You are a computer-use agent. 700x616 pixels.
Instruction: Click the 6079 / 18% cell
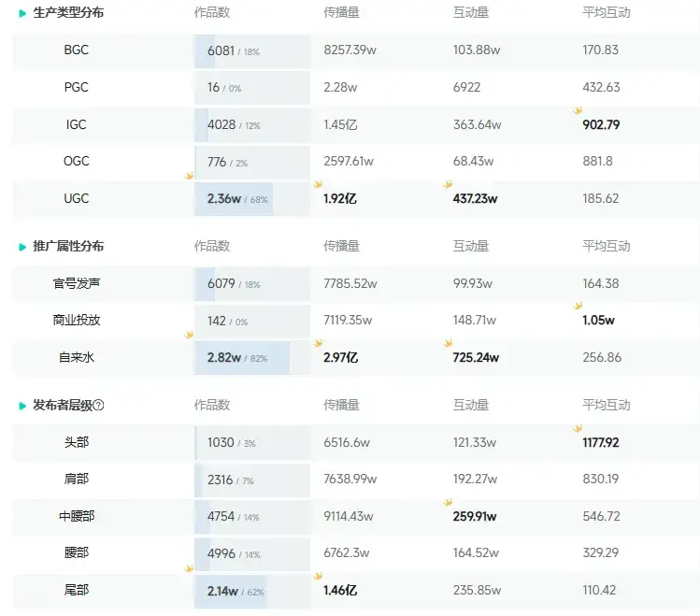pos(252,284)
